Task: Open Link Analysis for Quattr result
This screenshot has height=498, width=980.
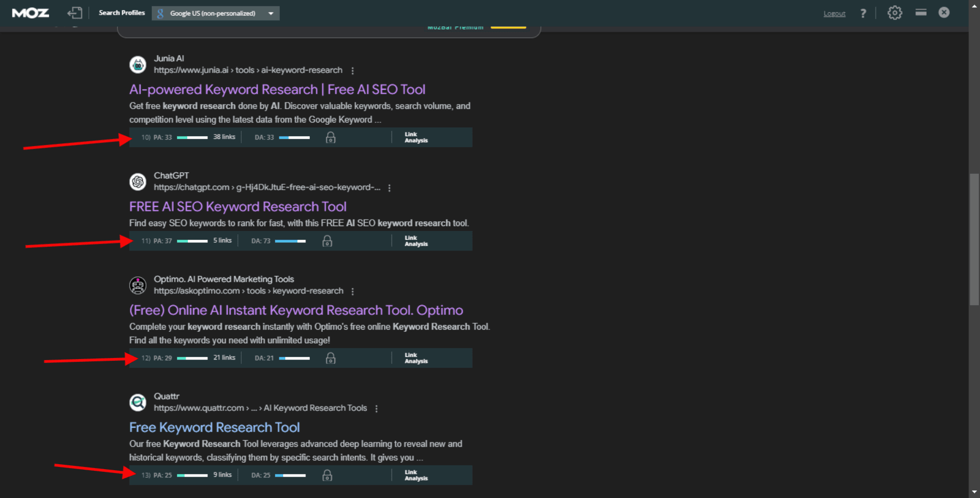Action: [x=416, y=475]
